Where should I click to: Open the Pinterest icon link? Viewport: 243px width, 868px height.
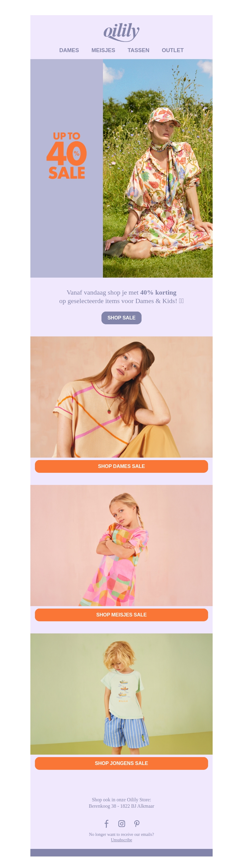(137, 823)
